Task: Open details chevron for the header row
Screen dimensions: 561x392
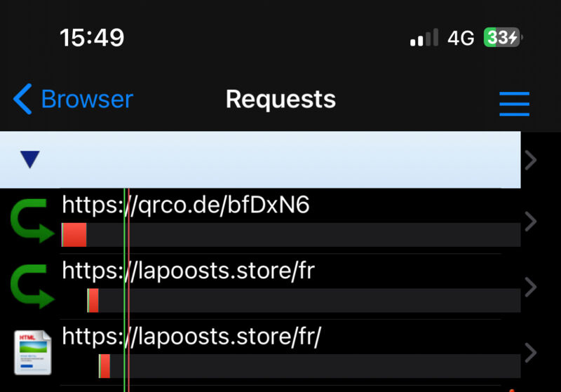Action: pos(531,160)
